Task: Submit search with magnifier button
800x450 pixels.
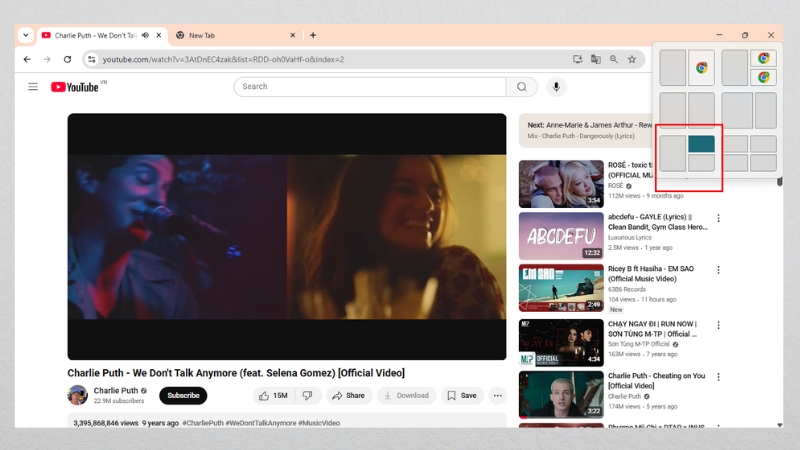Action: point(521,87)
